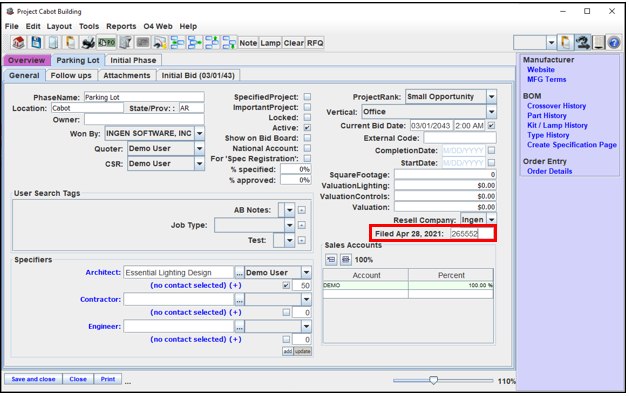
Task: Click the Clear toolbar button
Action: 294,43
